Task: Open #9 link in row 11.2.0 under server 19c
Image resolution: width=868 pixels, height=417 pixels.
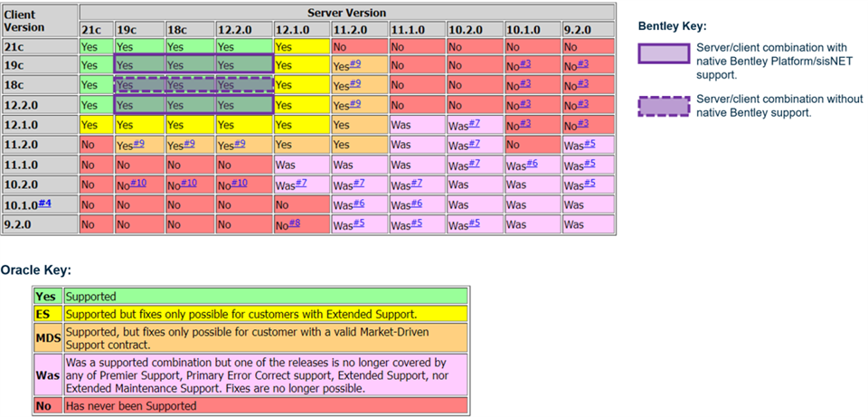Action: tap(138, 143)
